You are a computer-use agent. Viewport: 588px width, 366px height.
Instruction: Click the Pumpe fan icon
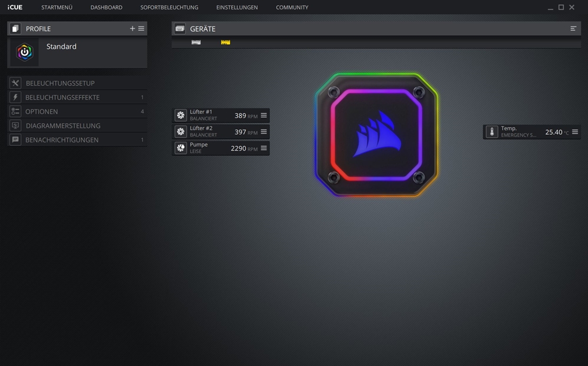tap(181, 148)
